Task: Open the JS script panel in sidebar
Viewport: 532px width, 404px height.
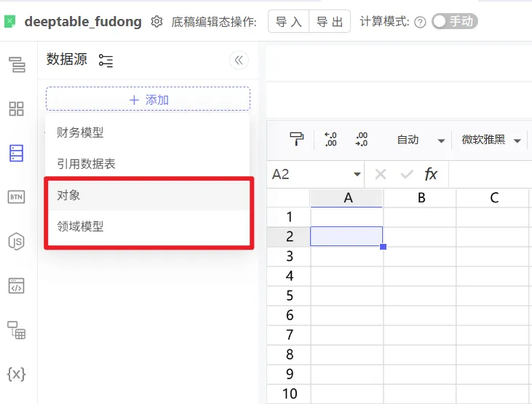Action: pos(16,241)
